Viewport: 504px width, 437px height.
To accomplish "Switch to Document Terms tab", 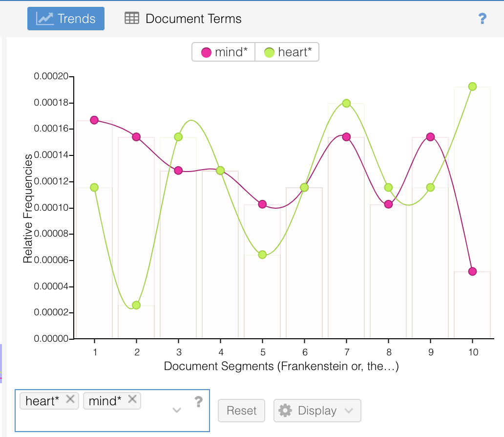I will pyautogui.click(x=183, y=19).
